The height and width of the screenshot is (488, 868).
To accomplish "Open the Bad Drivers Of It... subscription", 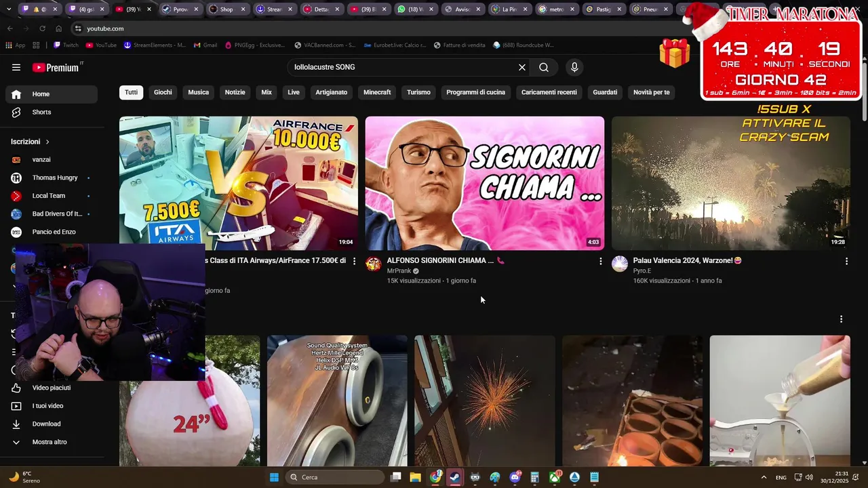I will (x=52, y=213).
